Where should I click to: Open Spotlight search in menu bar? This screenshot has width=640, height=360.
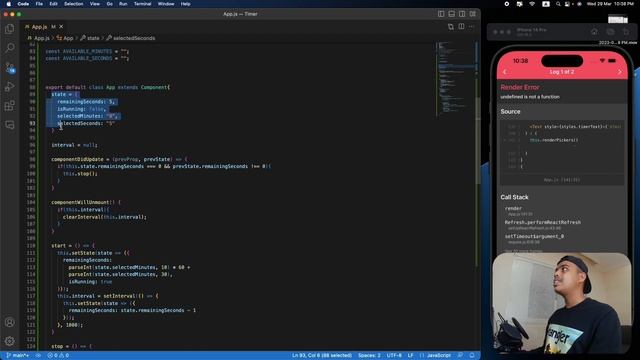point(558,4)
